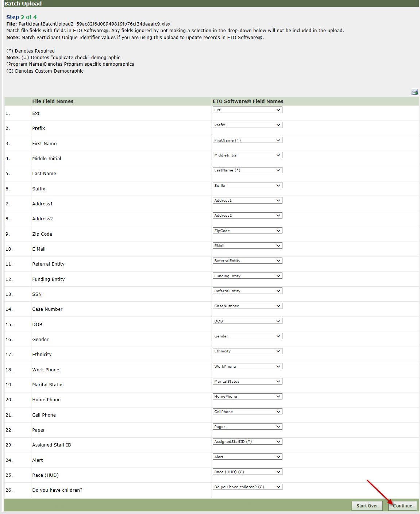Click the '(*) Denotes Required' note

point(31,51)
